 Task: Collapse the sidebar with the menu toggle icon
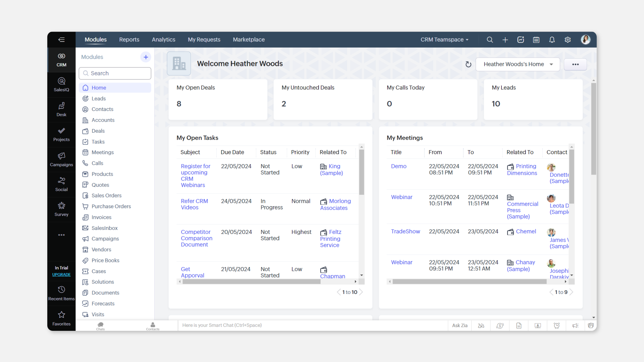click(61, 40)
